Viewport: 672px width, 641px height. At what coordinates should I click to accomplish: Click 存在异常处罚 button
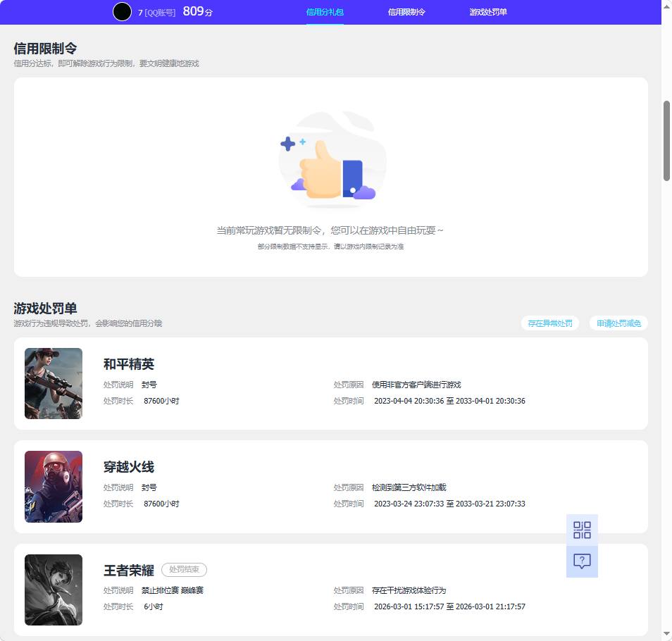click(550, 323)
